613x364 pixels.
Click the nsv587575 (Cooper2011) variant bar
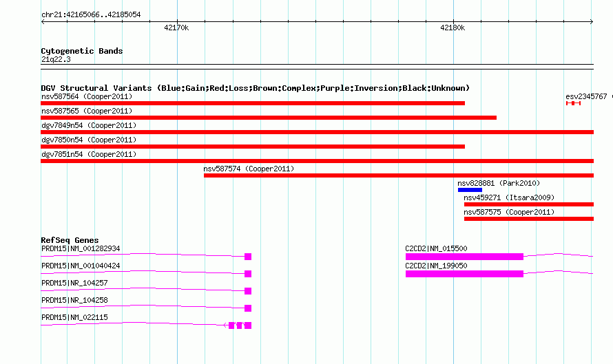[529, 219]
